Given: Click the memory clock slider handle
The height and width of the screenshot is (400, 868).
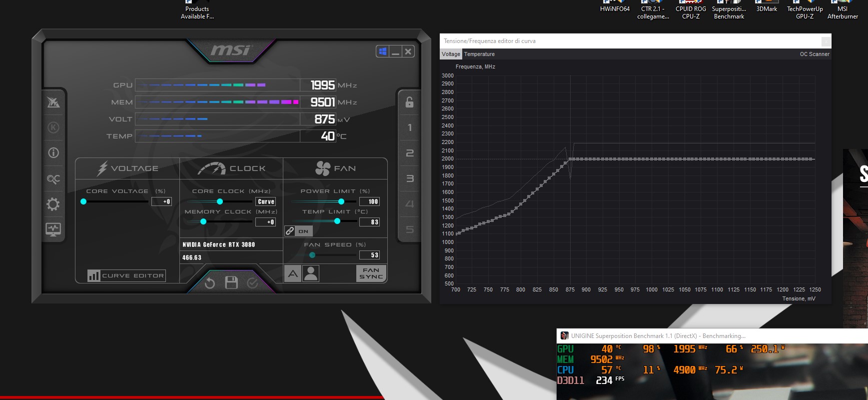Looking at the screenshot, I should click(203, 221).
